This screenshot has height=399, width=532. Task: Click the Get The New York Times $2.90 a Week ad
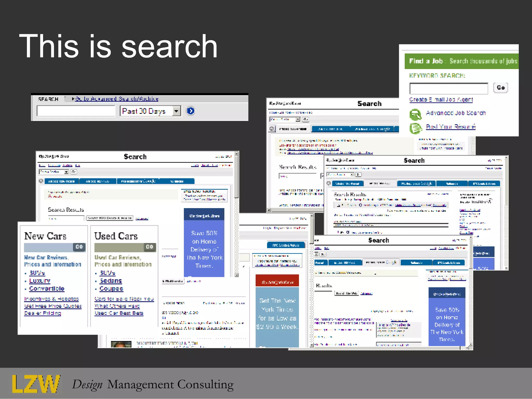[x=277, y=311]
